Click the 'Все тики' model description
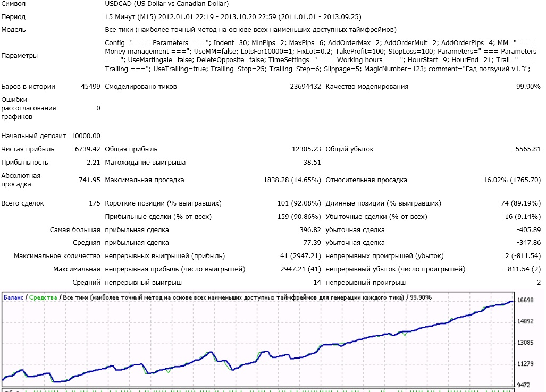546x392 pixels. [x=251, y=30]
